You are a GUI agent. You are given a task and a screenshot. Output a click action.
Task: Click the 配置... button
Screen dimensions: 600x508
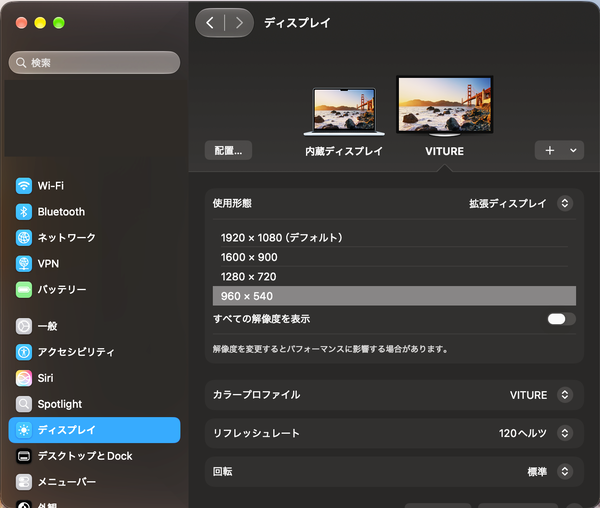pyautogui.click(x=228, y=150)
